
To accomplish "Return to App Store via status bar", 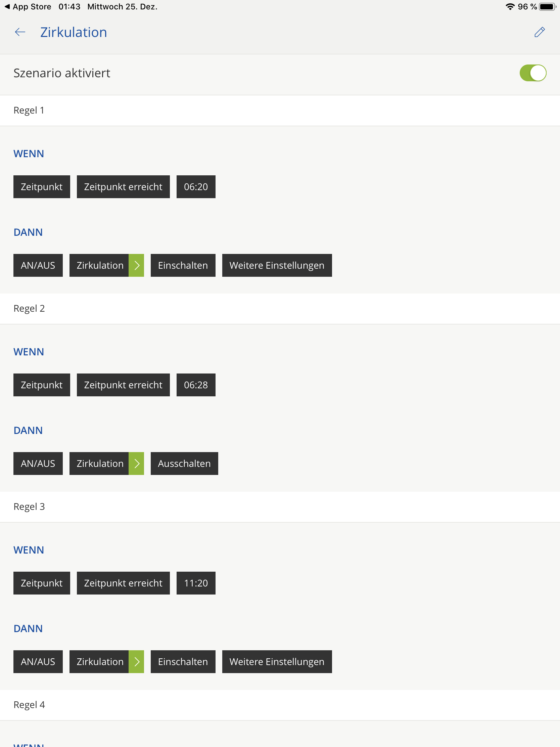I will [28, 7].
